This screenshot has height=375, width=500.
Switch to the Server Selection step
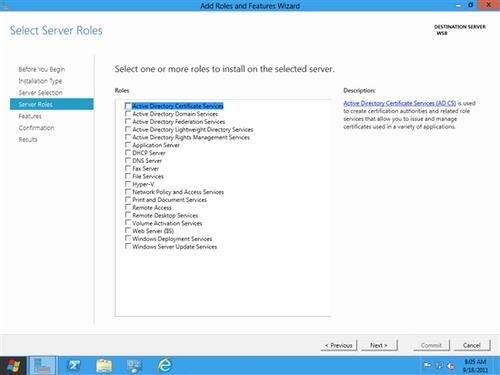(40, 93)
